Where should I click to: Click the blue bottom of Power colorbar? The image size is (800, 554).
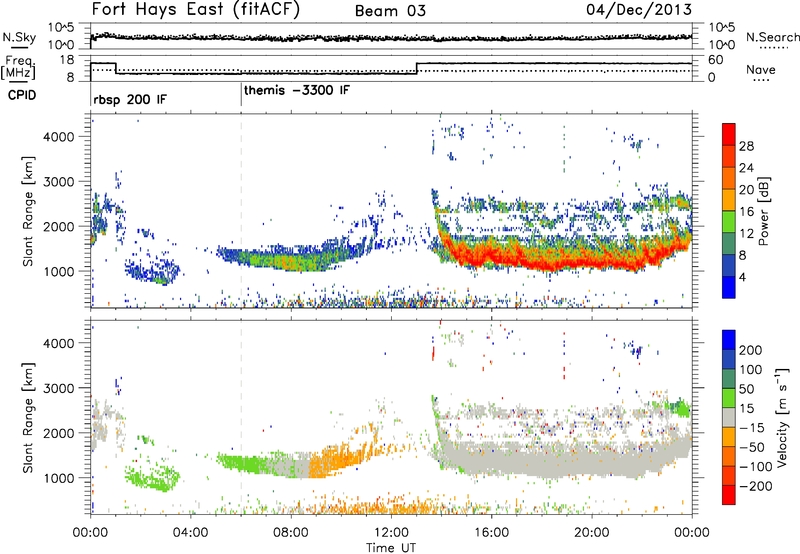click(729, 287)
